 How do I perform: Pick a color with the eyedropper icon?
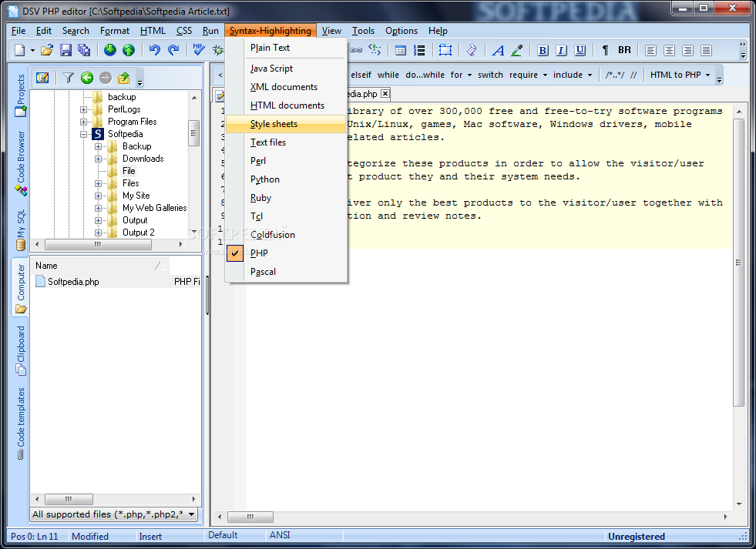tap(517, 50)
